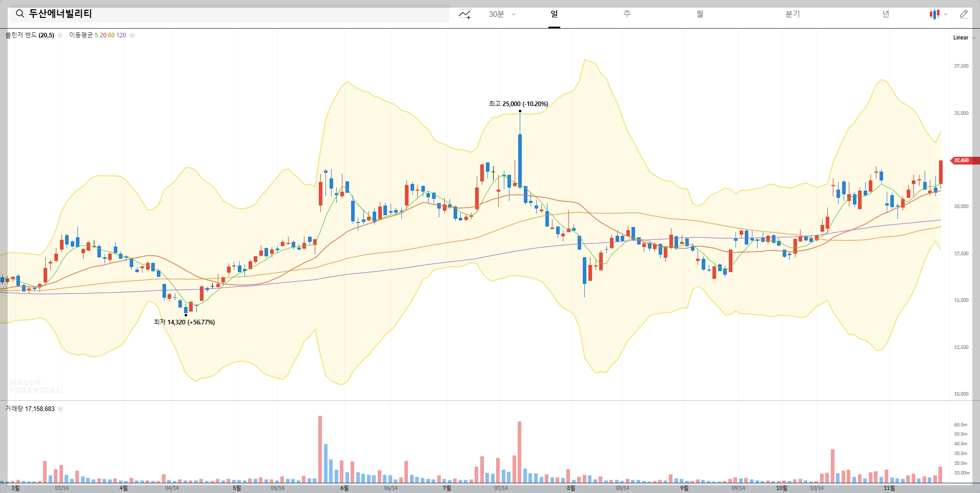This screenshot has height=493, width=980.
Task: Switch to the 주 weekly tab
Action: pyautogui.click(x=627, y=14)
